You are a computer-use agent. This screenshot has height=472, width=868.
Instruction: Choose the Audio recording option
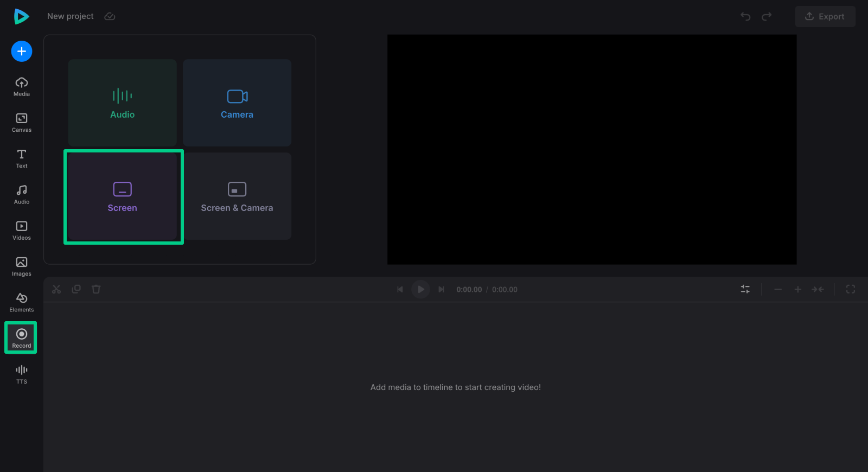pyautogui.click(x=123, y=103)
